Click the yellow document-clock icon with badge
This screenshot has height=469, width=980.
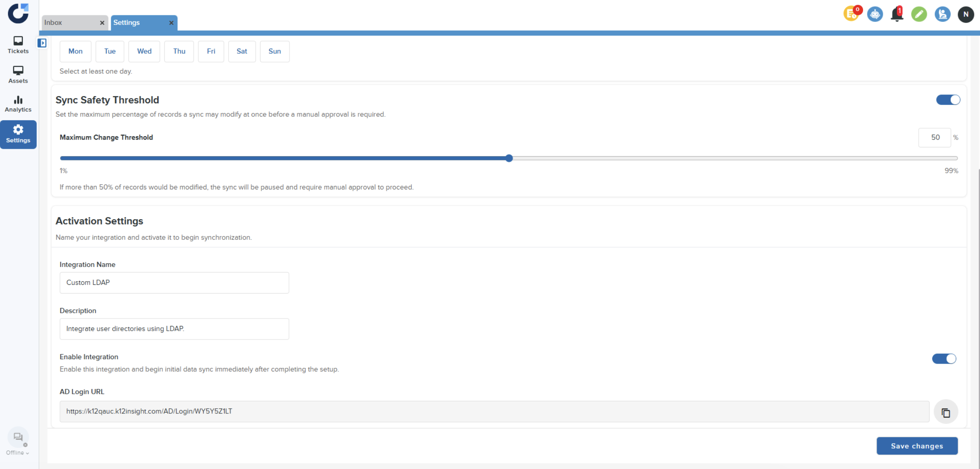coord(851,14)
